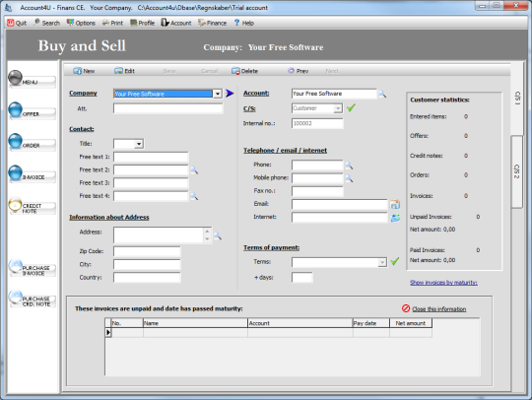The width and height of the screenshot is (532, 400).
Task: Click the Net amount column header
Action: (411, 323)
